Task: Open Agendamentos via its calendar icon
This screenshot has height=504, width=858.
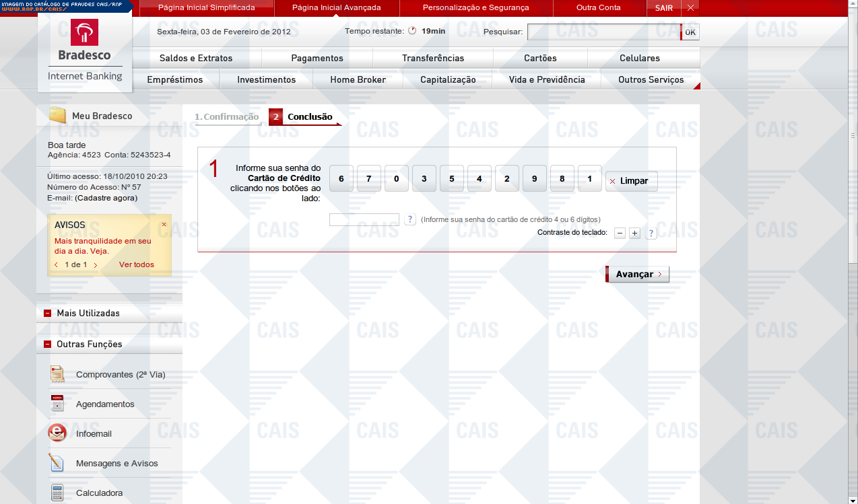Action: (57, 404)
